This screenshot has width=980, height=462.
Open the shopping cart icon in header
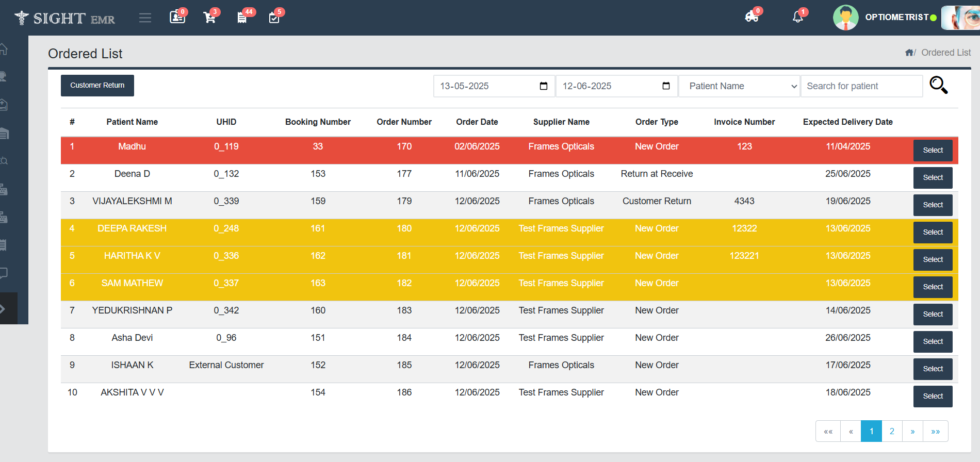click(x=210, y=18)
